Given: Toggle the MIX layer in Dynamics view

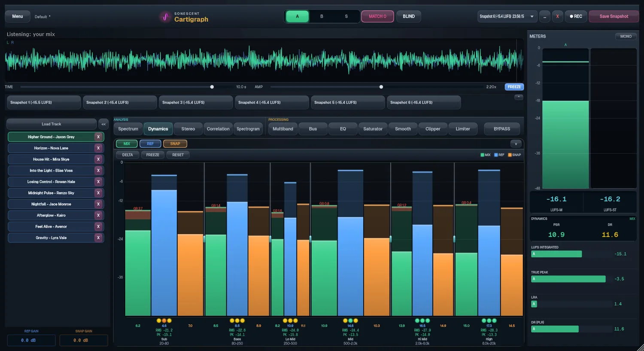Looking at the screenshot, I should (127, 143).
